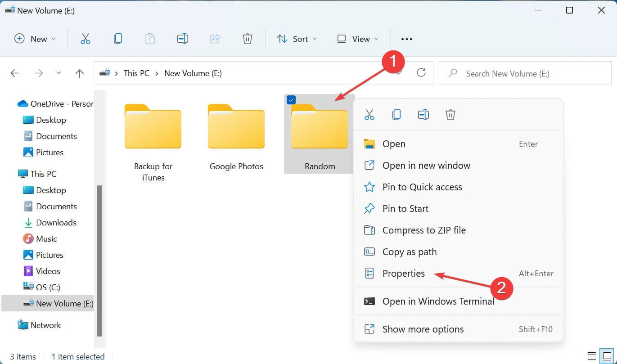The height and width of the screenshot is (364, 617).
Task: Maximize the File Explorer window
Action: pyautogui.click(x=569, y=10)
